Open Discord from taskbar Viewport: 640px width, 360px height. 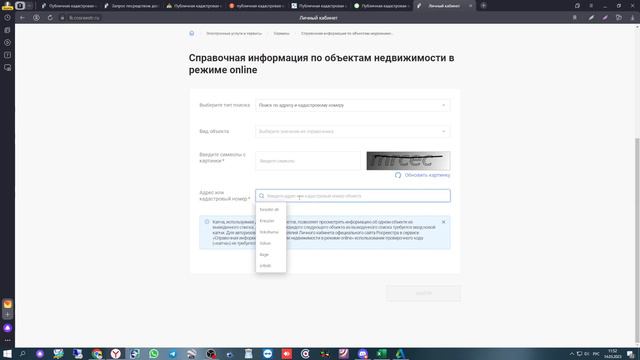pos(363,353)
